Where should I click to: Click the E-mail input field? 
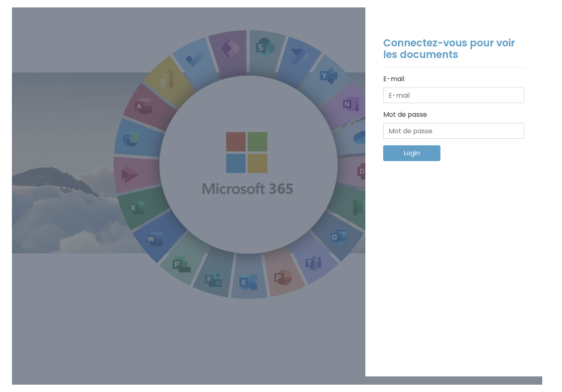(x=453, y=95)
